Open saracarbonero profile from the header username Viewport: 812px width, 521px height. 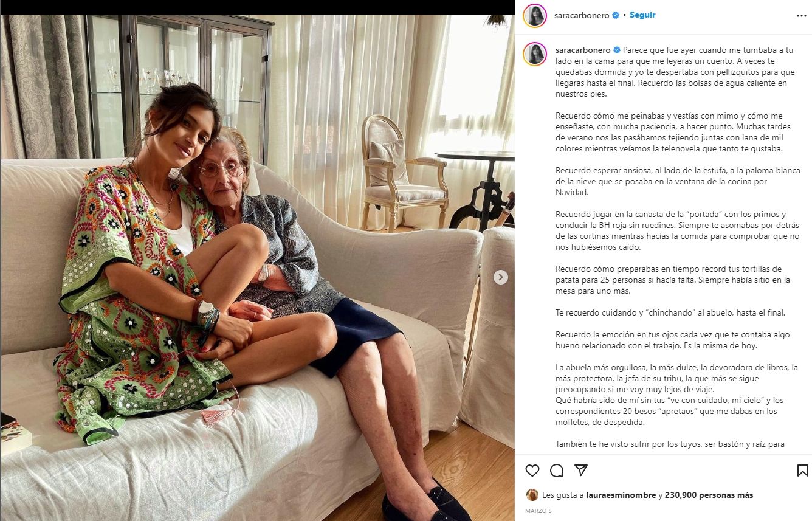(x=581, y=15)
